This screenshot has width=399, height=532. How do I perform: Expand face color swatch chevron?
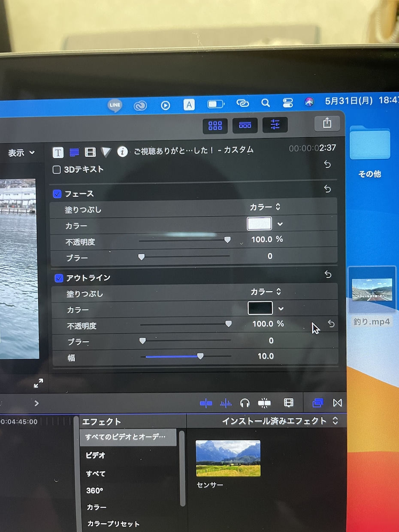click(x=280, y=224)
